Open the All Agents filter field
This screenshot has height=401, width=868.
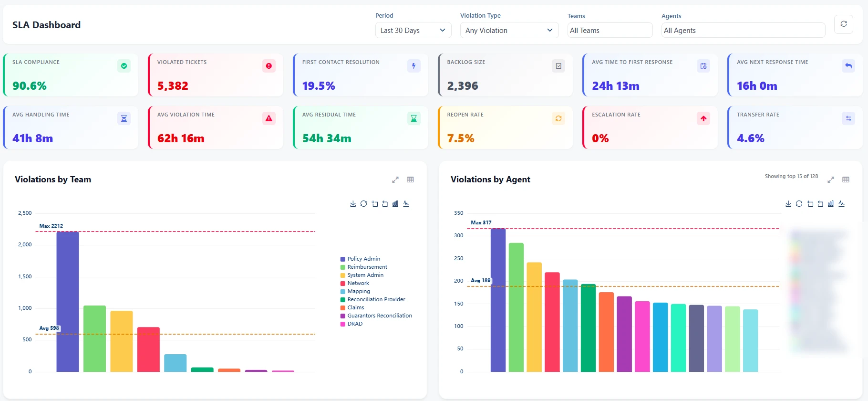click(743, 30)
